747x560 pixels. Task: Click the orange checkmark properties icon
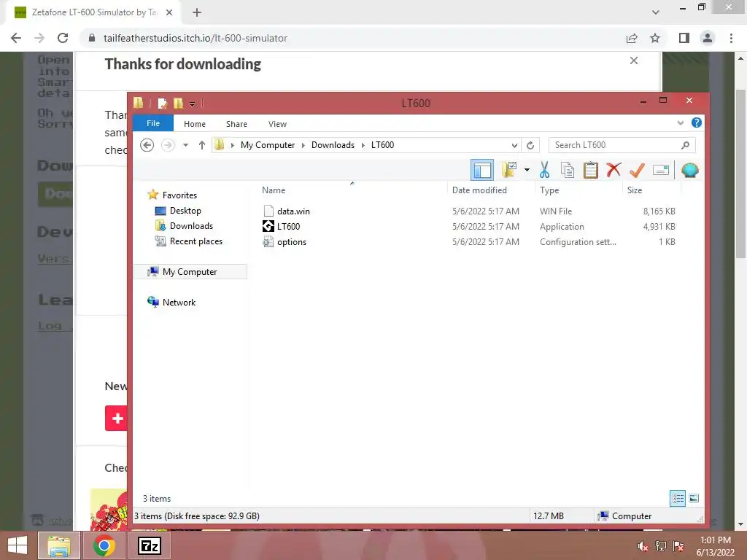tap(637, 170)
